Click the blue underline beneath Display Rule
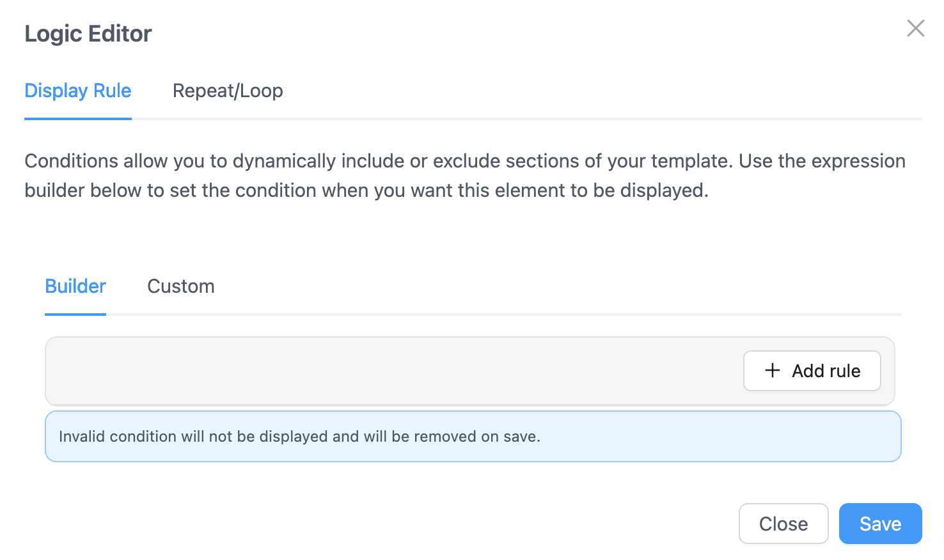Viewport: 944px width, 560px height. click(77, 118)
